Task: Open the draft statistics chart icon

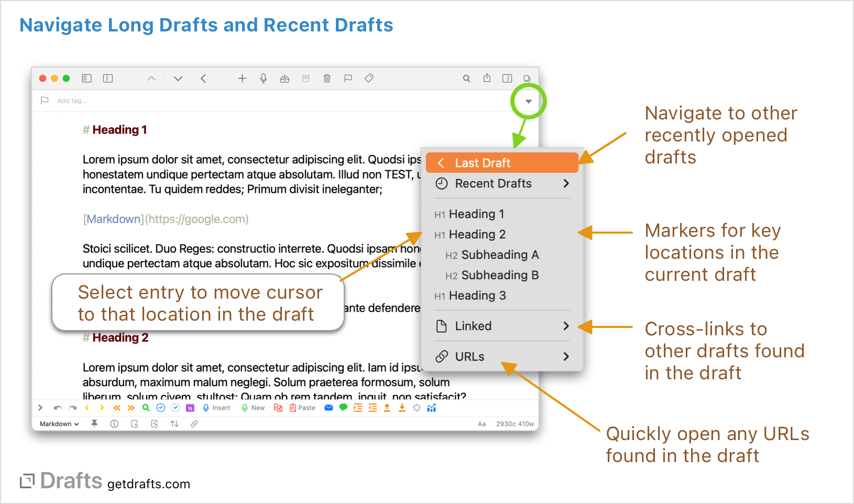Action: (x=432, y=408)
